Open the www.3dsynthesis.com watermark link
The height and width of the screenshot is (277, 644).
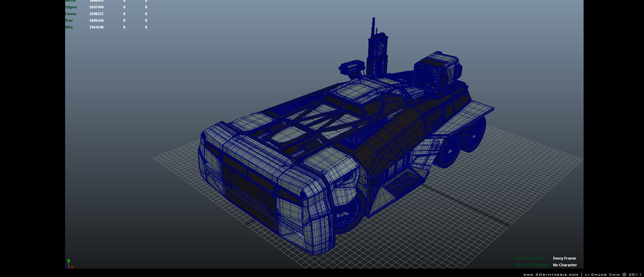(551, 275)
